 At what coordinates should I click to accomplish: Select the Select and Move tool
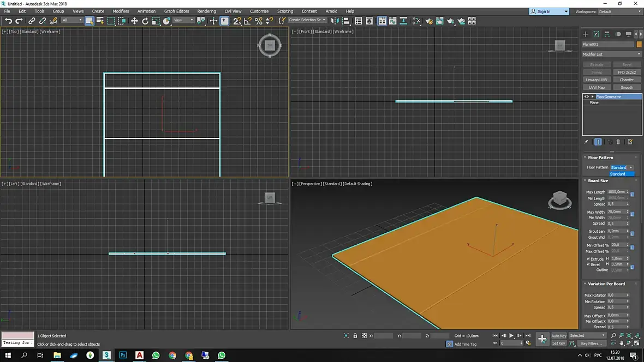134,21
